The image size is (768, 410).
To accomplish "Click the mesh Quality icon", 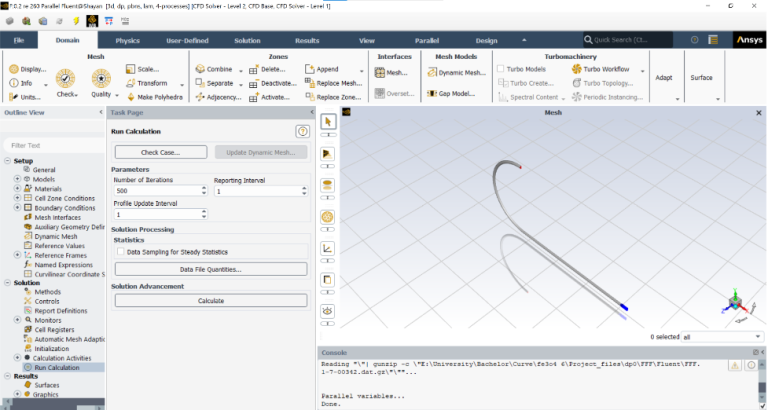I will coord(101,78).
